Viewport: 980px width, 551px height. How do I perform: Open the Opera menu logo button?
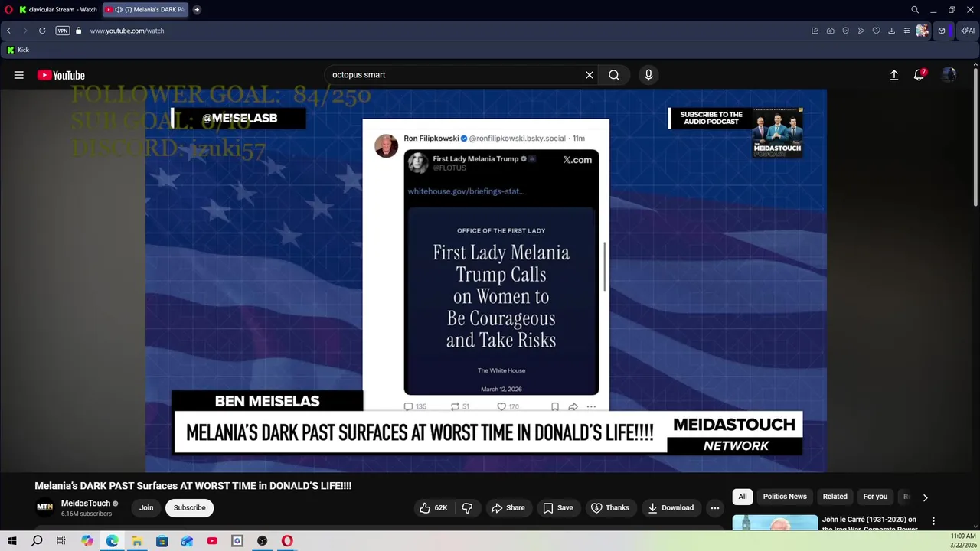[8, 9]
